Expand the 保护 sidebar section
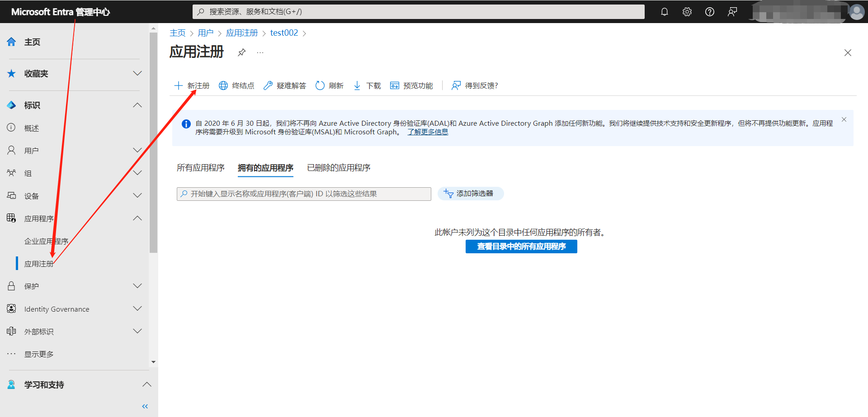 click(x=137, y=286)
